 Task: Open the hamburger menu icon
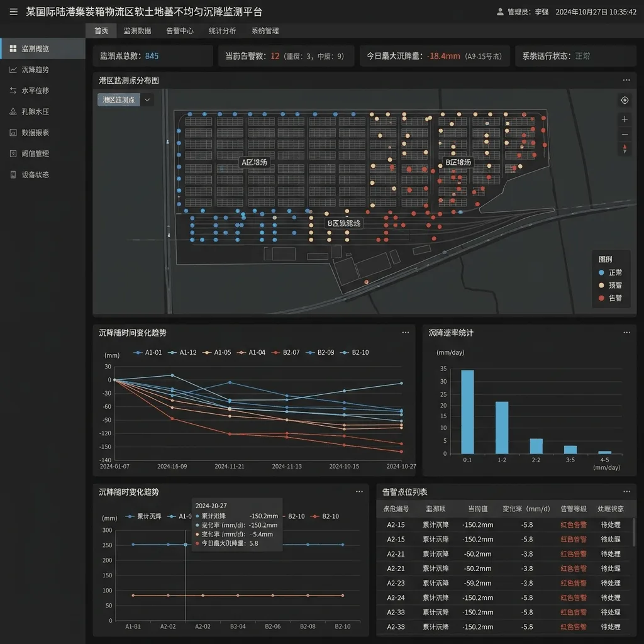pyautogui.click(x=14, y=12)
